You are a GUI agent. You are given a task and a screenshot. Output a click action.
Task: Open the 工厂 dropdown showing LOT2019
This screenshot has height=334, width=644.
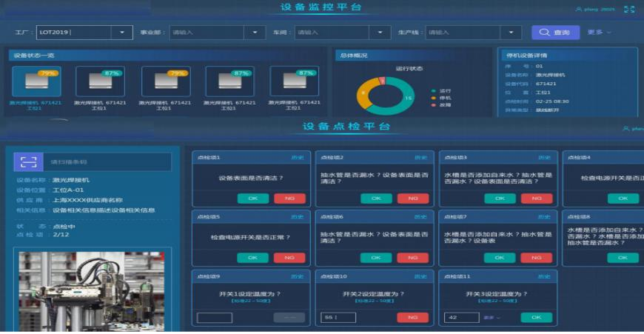122,33
